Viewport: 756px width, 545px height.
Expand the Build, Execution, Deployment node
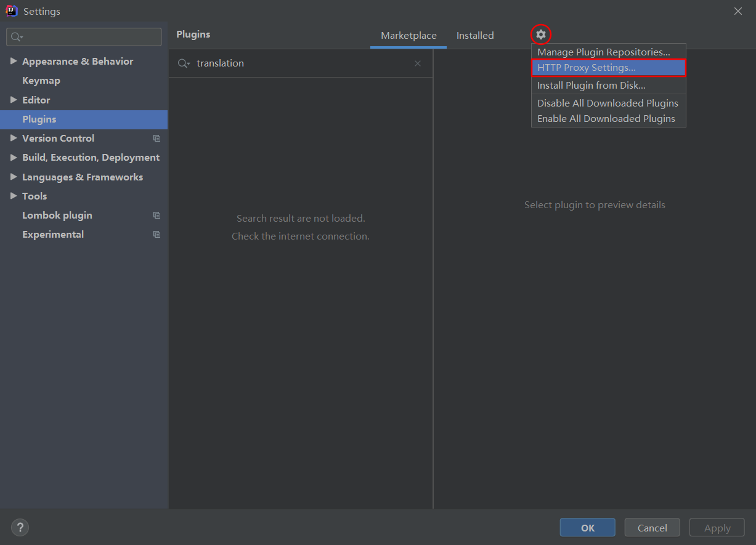tap(14, 158)
